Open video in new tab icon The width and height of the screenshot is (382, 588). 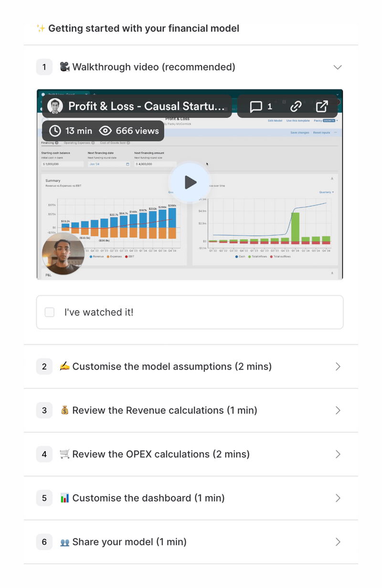[x=322, y=106]
